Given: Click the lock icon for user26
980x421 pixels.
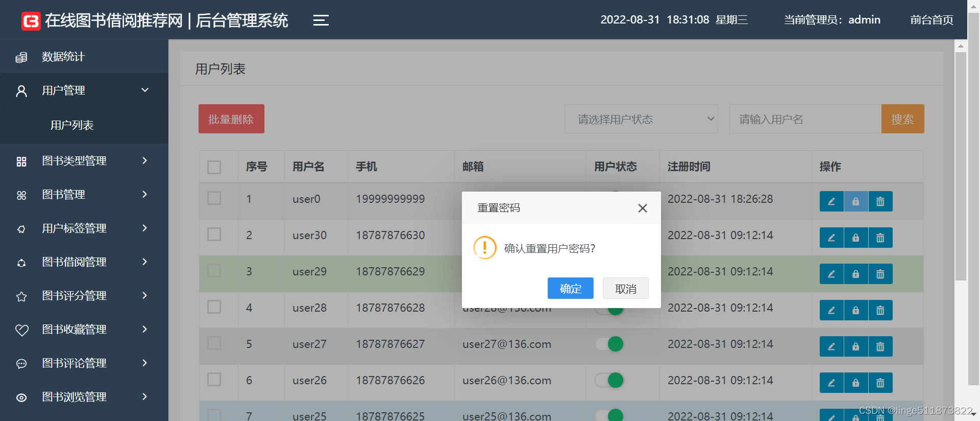Looking at the screenshot, I should 856,383.
